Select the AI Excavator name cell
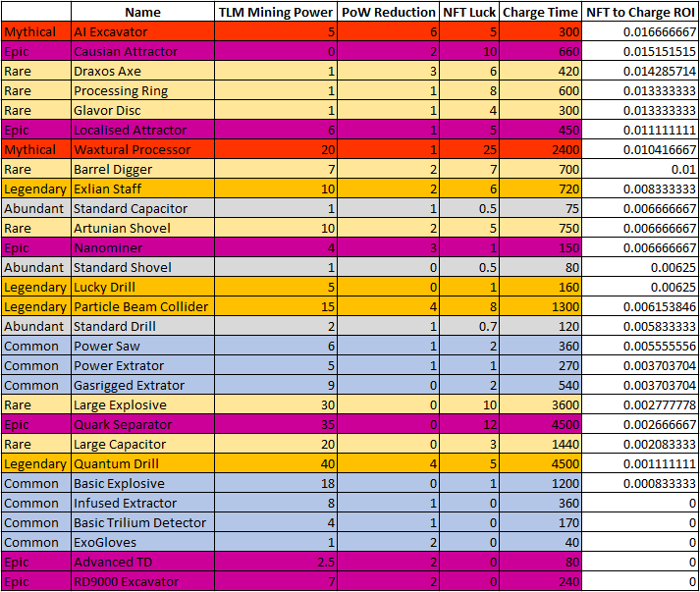Image resolution: width=700 pixels, height=592 pixels. (142, 31)
